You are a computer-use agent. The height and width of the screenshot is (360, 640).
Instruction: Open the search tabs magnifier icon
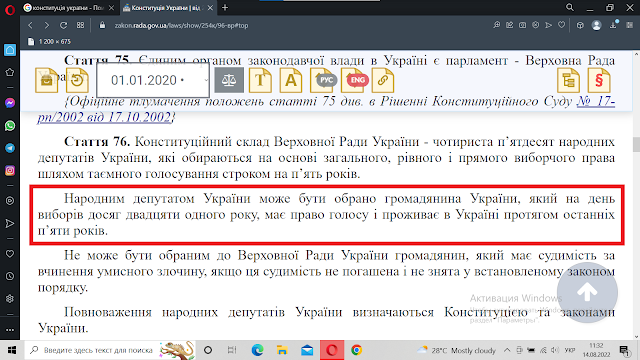coord(570,7)
